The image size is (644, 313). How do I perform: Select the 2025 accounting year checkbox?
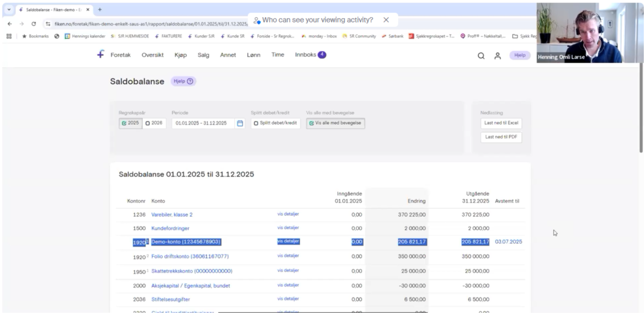click(x=130, y=123)
